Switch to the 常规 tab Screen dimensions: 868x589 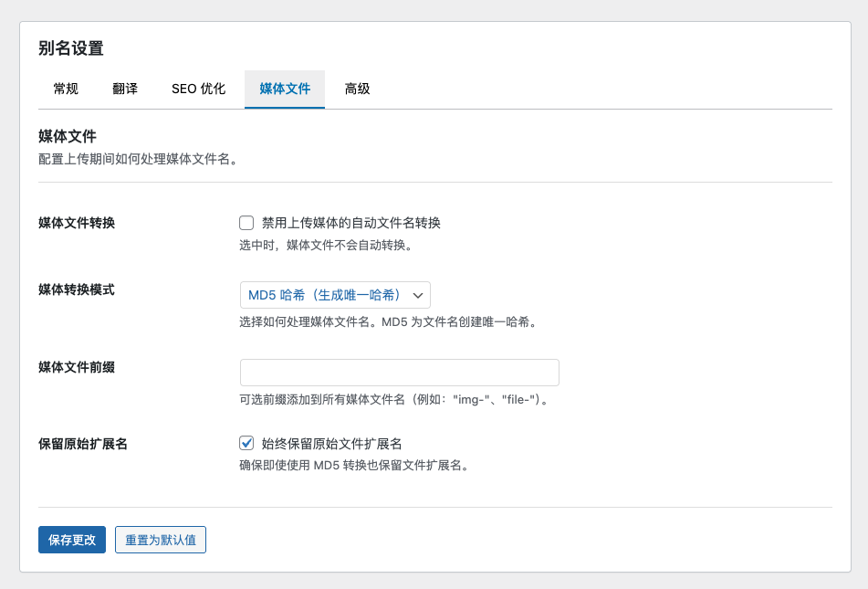[x=66, y=89]
